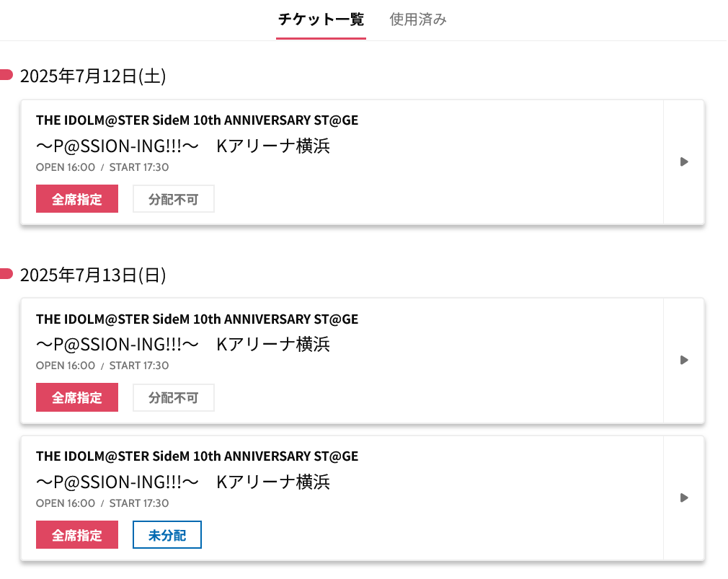The image size is (728, 579).
Task: Click the red marker beside 2025年7月13日
Action: (6, 273)
